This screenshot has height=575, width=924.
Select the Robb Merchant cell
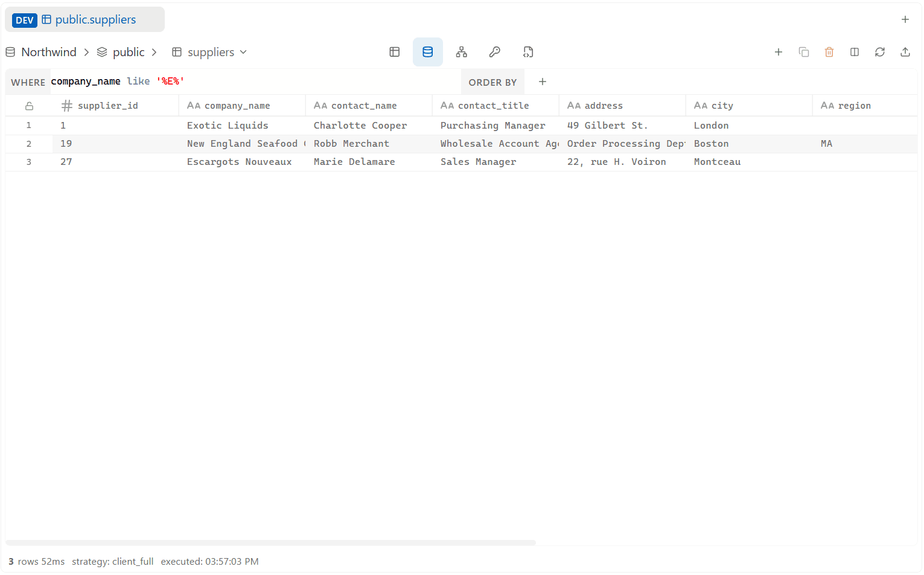369,144
